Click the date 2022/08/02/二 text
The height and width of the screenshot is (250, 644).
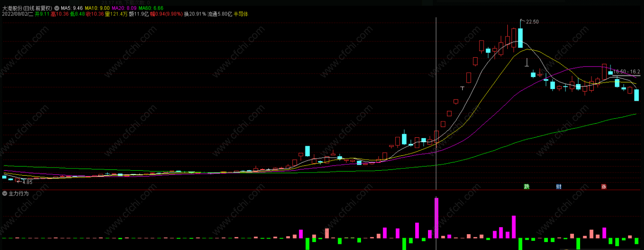[17, 14]
